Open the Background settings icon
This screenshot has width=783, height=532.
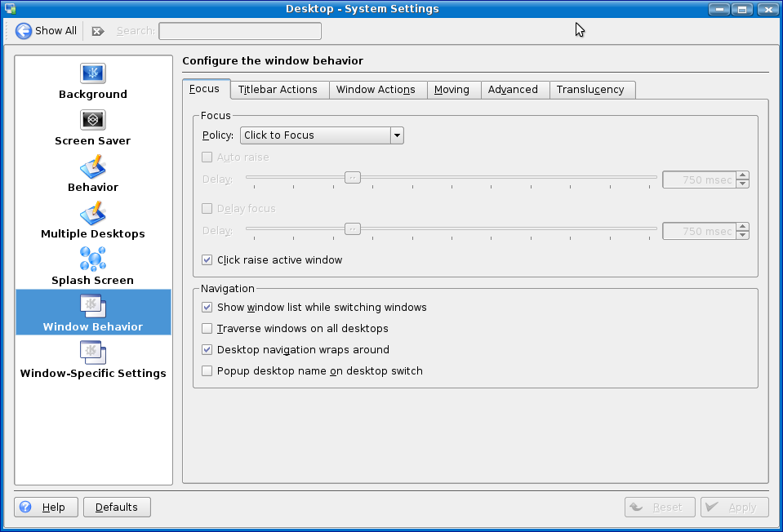(92, 73)
